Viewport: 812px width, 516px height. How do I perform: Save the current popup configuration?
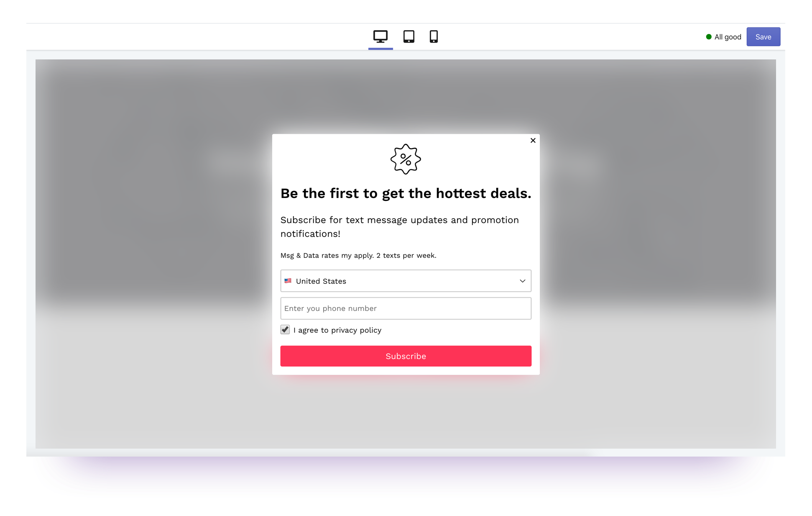763,37
